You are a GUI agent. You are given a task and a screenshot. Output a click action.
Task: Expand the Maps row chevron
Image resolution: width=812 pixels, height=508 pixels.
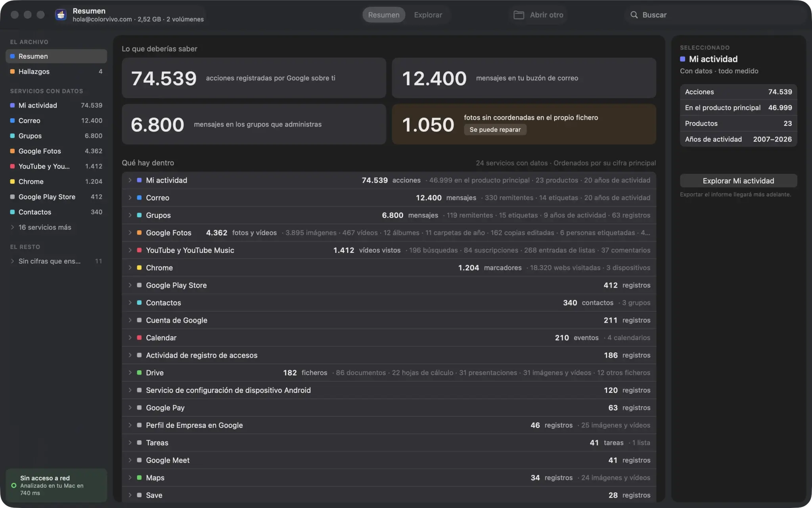[130, 477]
